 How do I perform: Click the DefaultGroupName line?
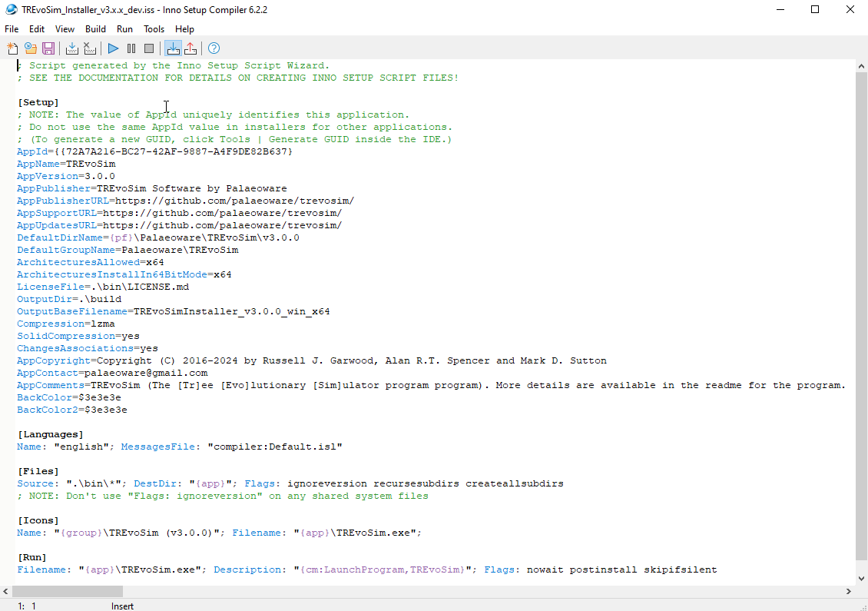128,250
